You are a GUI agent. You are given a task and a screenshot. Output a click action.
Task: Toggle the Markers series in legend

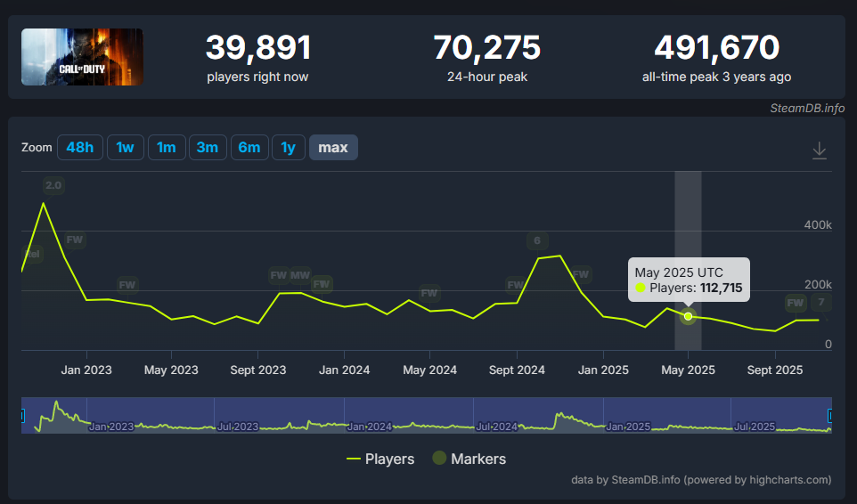point(469,459)
